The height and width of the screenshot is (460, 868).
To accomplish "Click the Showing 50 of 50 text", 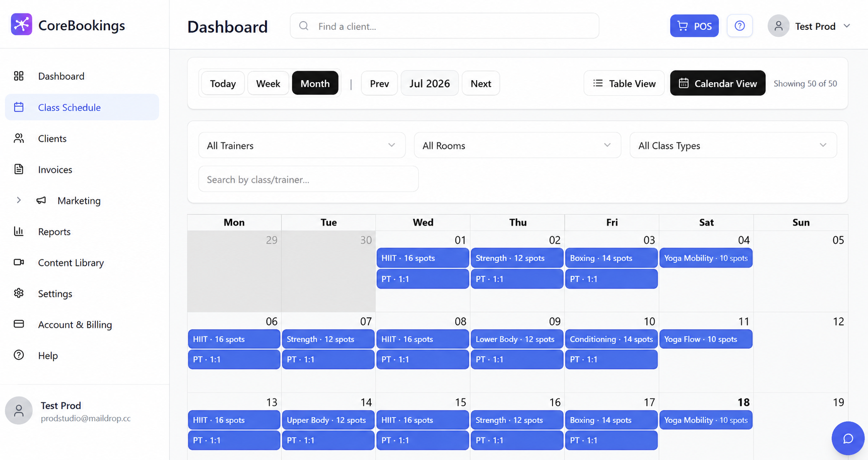I will click(805, 83).
